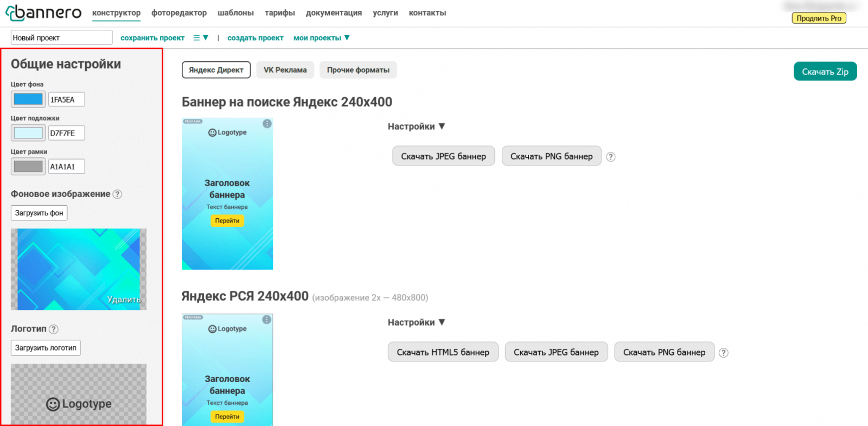Viewport: 868px width, 426px height.
Task: Switch to VK Реклама tab
Action: click(285, 70)
